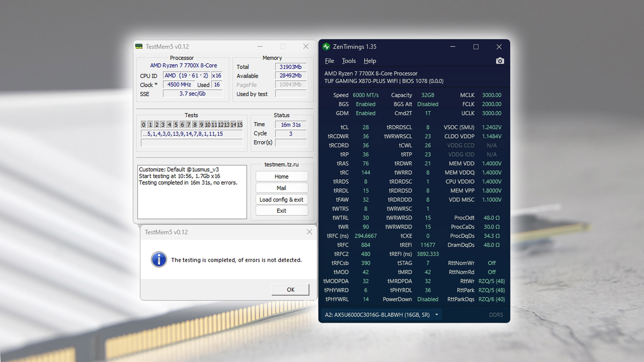Click test number 0 box in Tests
The width and height of the screenshot is (644, 362).
(x=144, y=125)
